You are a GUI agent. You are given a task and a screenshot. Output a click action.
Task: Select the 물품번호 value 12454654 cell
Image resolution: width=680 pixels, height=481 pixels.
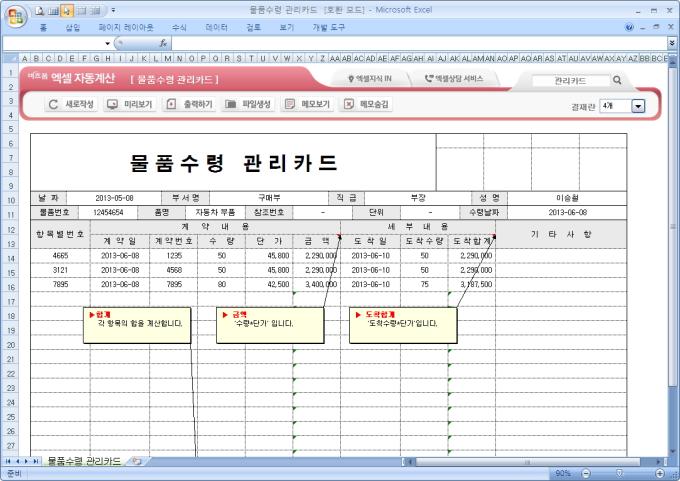(x=108, y=213)
